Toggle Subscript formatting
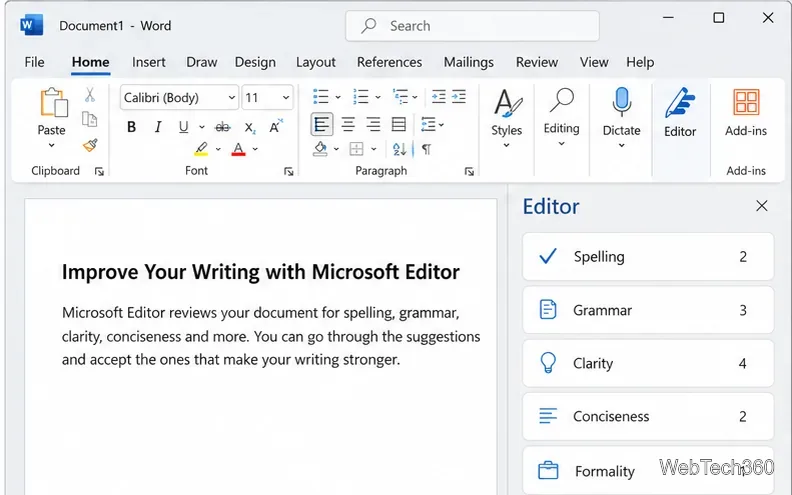The image size is (792, 495). [x=250, y=127]
